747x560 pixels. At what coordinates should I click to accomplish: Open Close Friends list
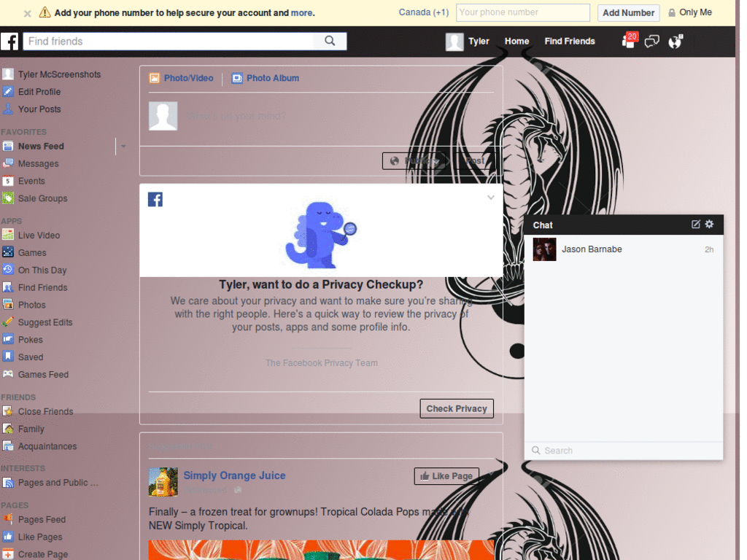38,411
